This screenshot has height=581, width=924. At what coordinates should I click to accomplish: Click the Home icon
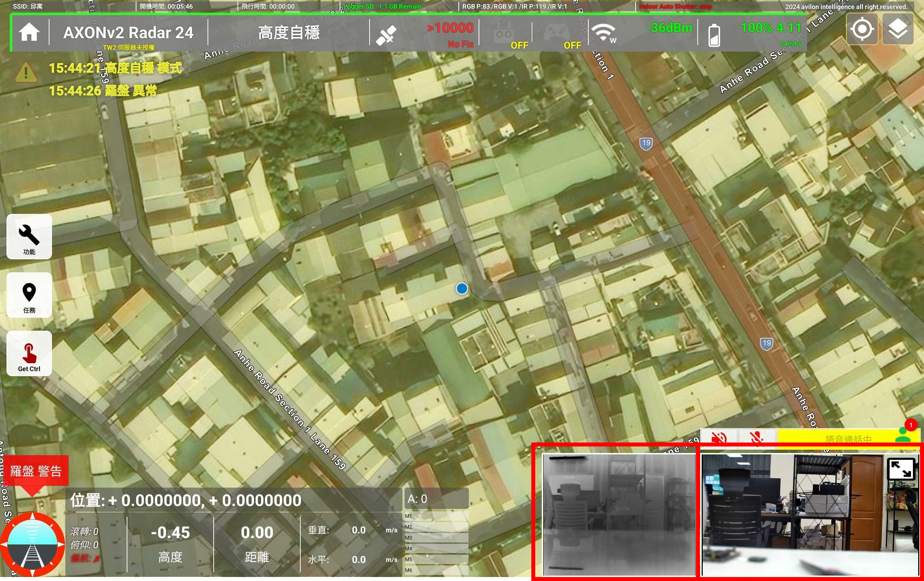tap(29, 32)
